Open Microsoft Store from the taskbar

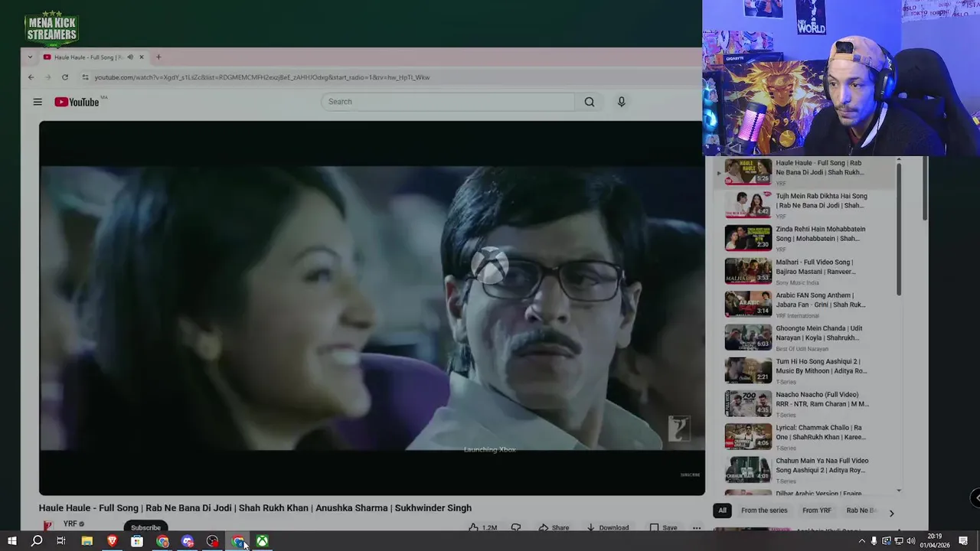[137, 541]
